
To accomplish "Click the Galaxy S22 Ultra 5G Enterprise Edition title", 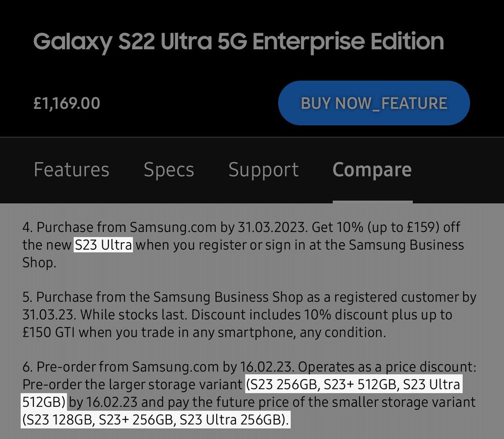I will (x=238, y=42).
